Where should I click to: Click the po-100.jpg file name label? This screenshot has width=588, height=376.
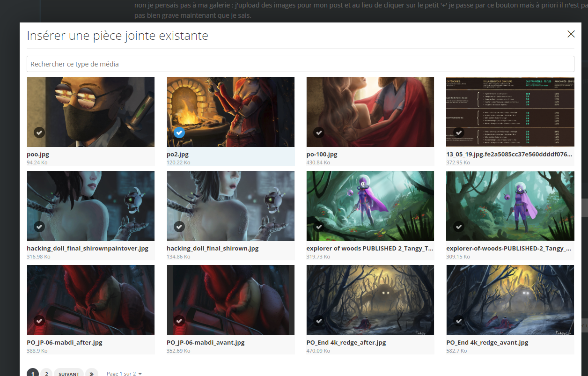pos(322,155)
